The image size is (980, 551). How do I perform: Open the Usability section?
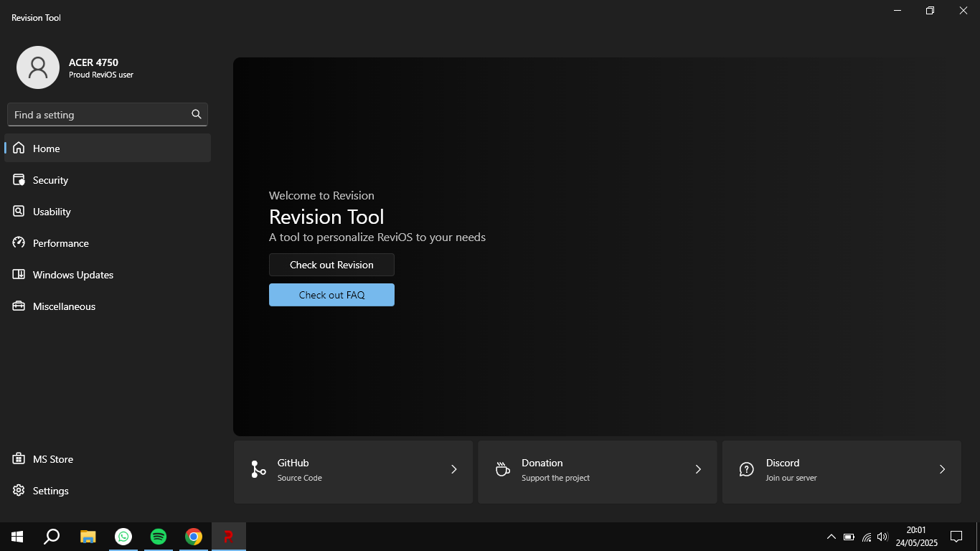tap(108, 211)
